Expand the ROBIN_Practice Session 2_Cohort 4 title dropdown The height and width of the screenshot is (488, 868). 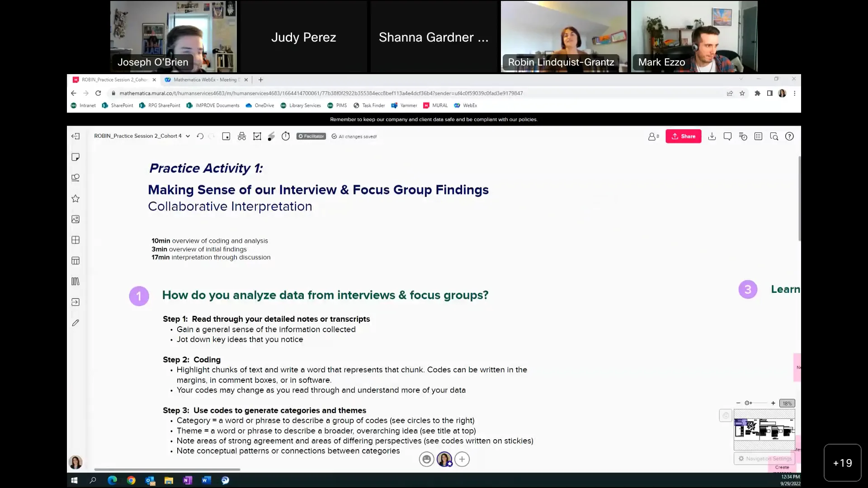click(x=189, y=136)
